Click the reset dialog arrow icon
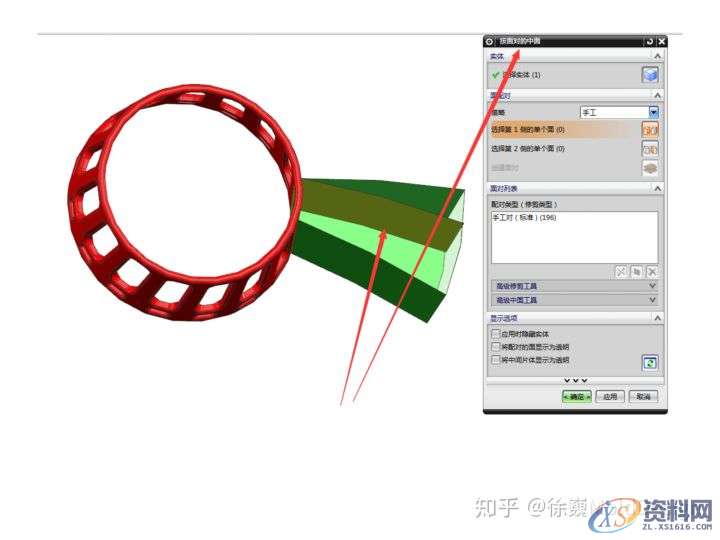The height and width of the screenshot is (540, 720). 649,41
